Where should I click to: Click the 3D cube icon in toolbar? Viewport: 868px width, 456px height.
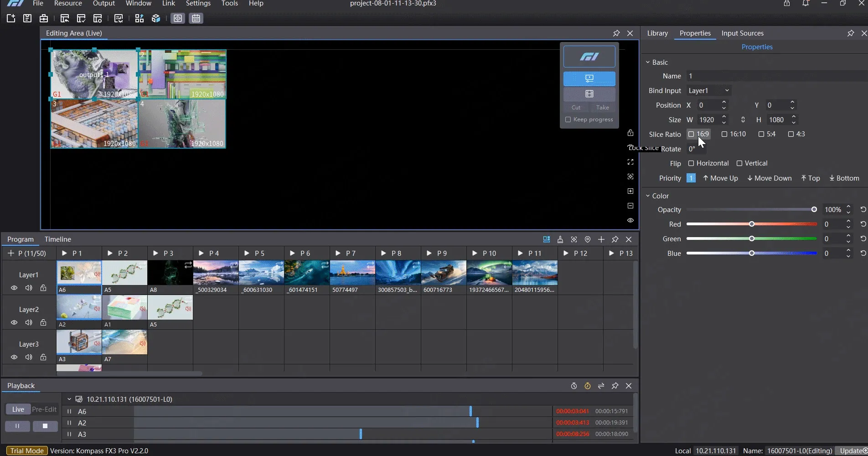[156, 18]
